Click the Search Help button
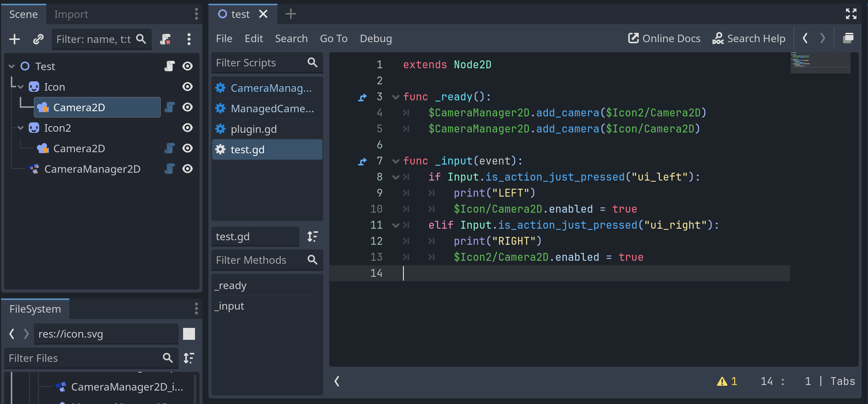 (x=749, y=38)
